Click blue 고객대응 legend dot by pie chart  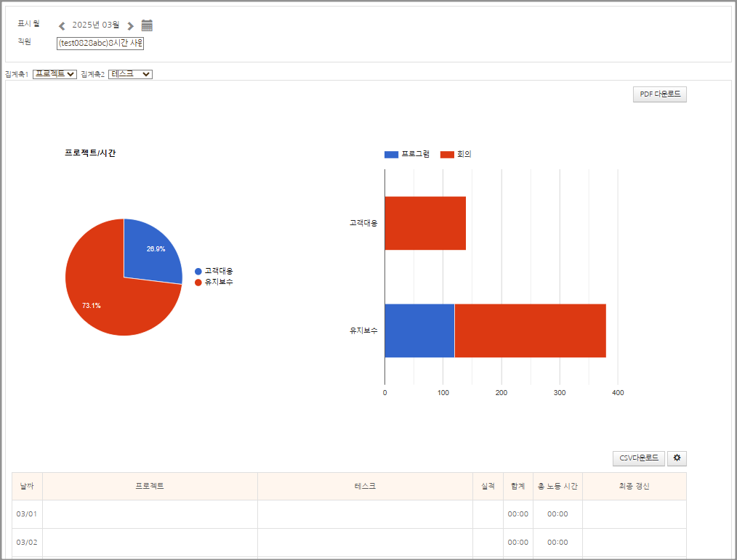[198, 271]
